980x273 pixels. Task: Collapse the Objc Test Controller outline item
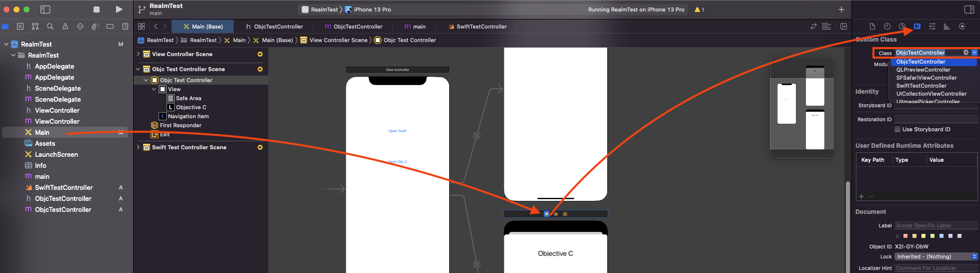[x=146, y=80]
